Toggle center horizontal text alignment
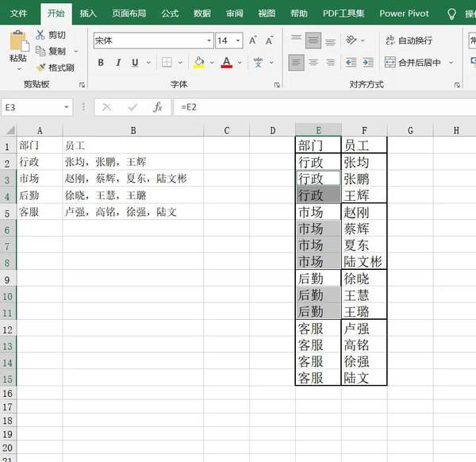Screen dimensions: 476x462 [x=313, y=62]
